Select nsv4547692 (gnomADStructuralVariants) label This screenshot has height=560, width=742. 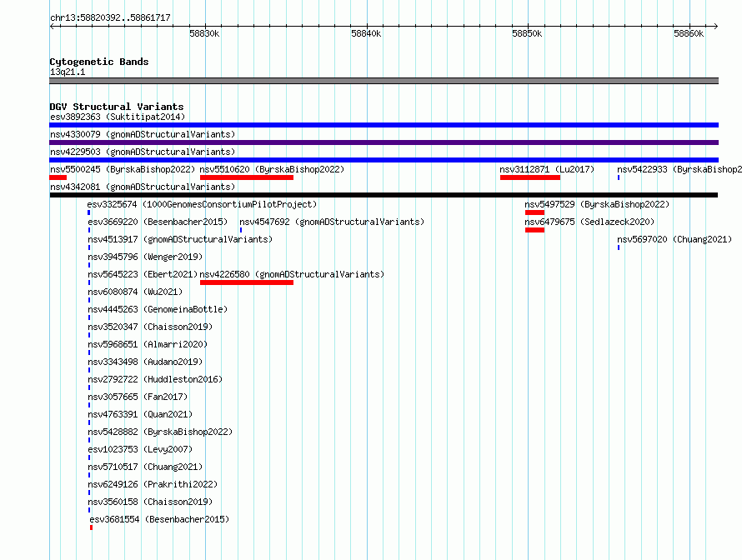332,222
